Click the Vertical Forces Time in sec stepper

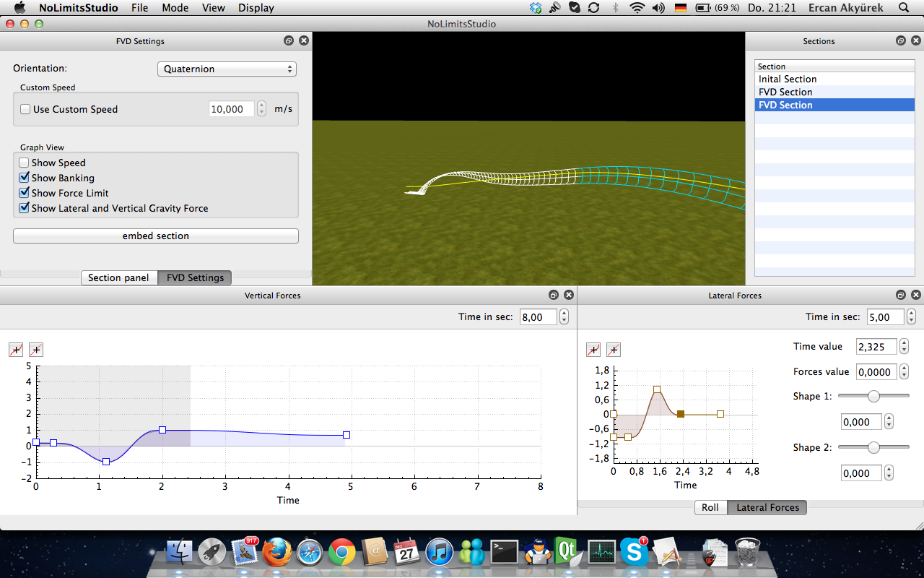(x=564, y=317)
